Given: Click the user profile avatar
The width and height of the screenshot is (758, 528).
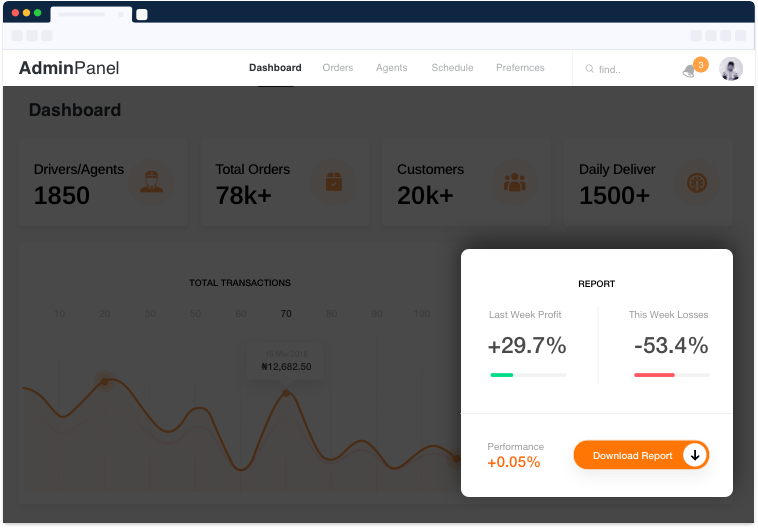Looking at the screenshot, I should coord(730,69).
